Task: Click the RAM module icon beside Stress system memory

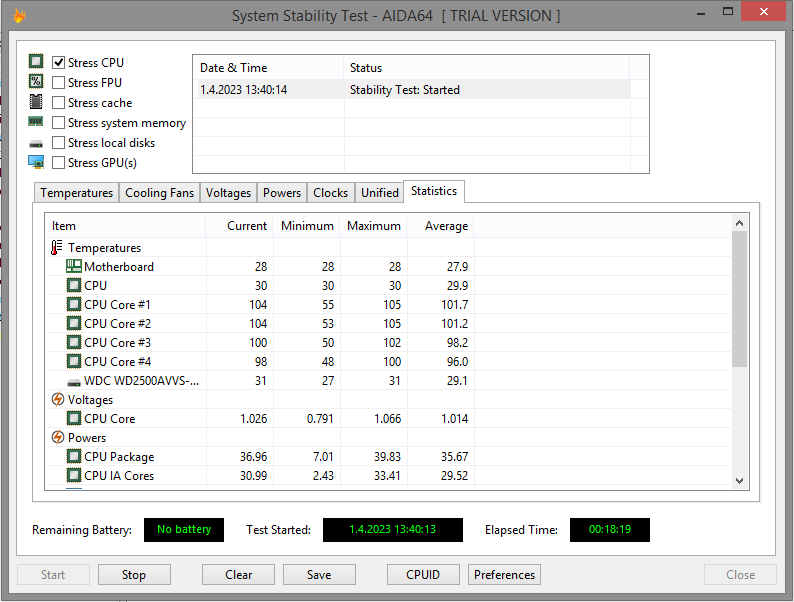Action: tap(35, 122)
